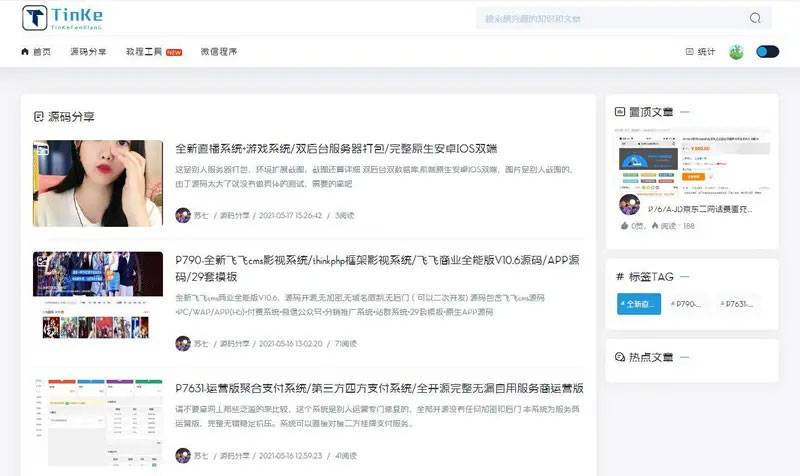Collapse the 置顶文章 panel
This screenshot has width=800, height=476.
685,112
